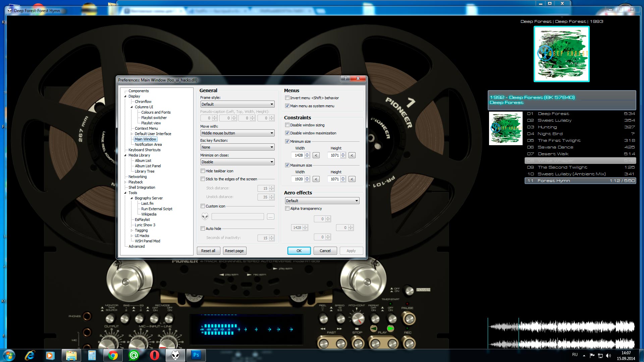644x362 pixels.
Task: Launch Google Chrome from the taskbar
Action: (x=113, y=355)
